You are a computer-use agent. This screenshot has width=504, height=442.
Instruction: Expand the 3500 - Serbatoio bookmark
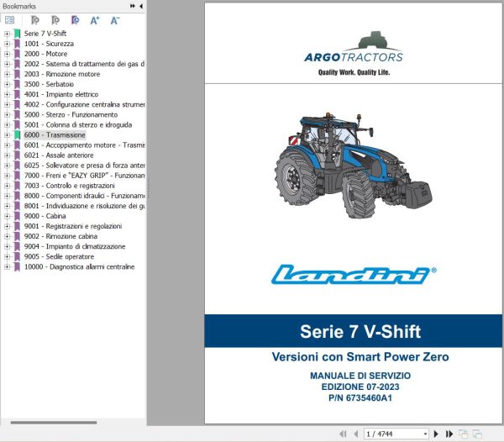click(x=7, y=84)
